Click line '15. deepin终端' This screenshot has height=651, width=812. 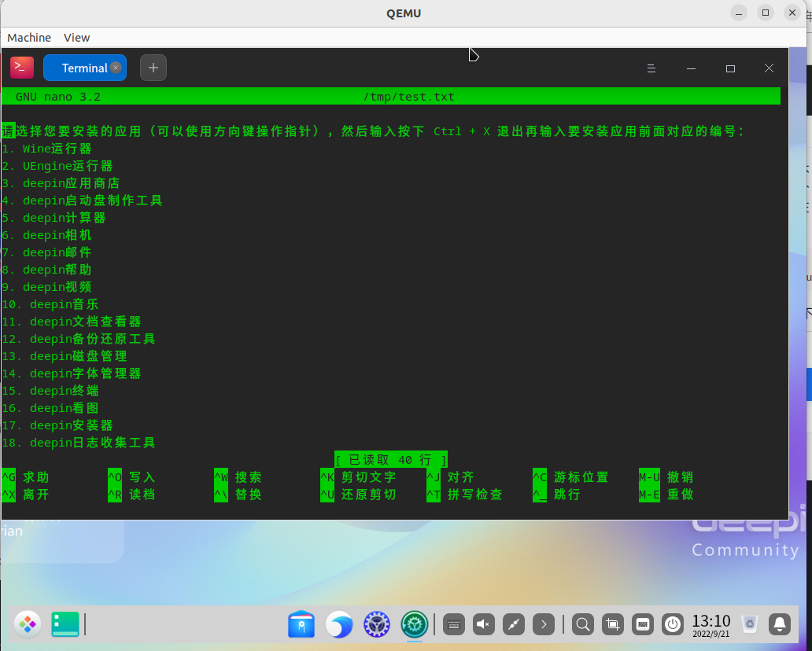click(x=50, y=392)
